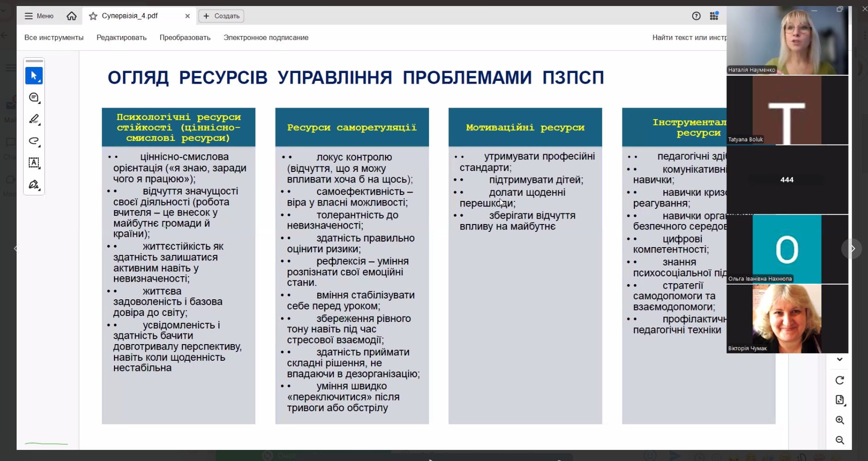The width and height of the screenshot is (868, 461).
Task: Rotate the page with rotate icon
Action: 839,380
